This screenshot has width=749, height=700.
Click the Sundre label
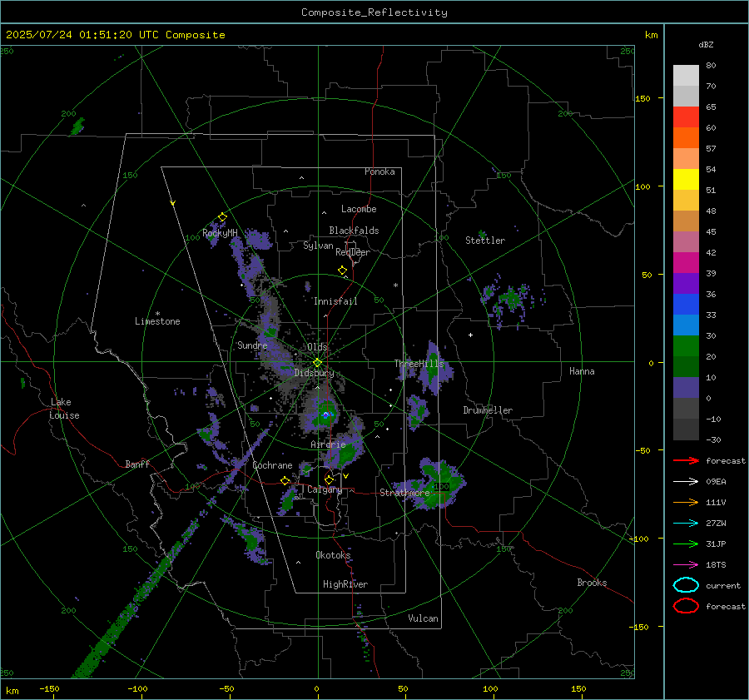(252, 345)
